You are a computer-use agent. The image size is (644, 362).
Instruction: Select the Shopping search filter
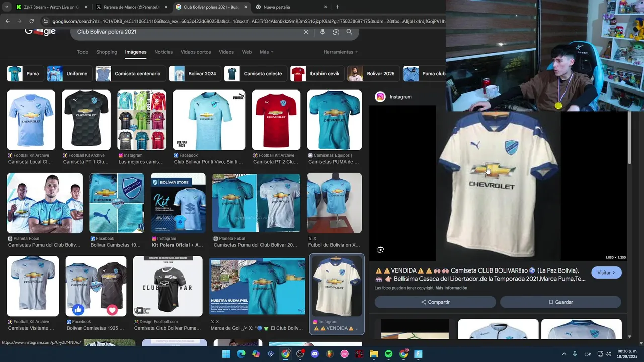click(x=107, y=52)
